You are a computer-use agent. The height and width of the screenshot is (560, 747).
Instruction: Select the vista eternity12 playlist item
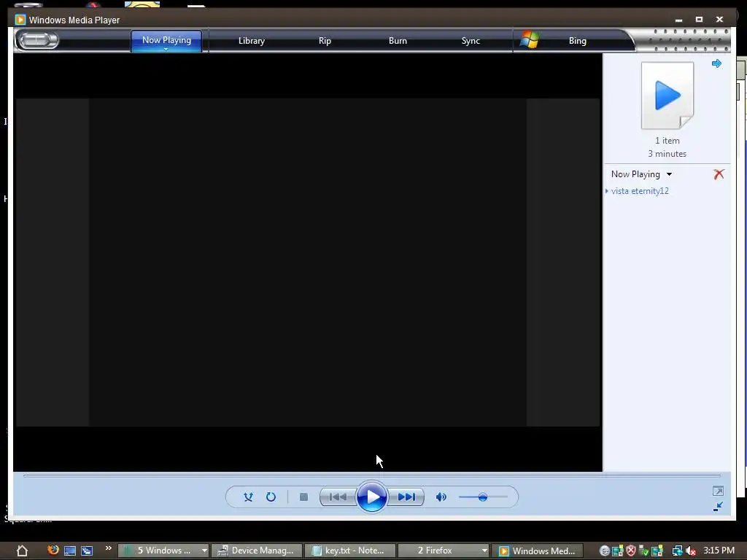[640, 191]
